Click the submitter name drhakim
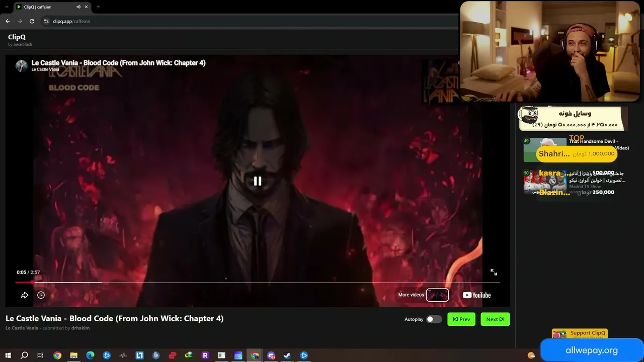The height and width of the screenshot is (362, 644). coord(80,328)
